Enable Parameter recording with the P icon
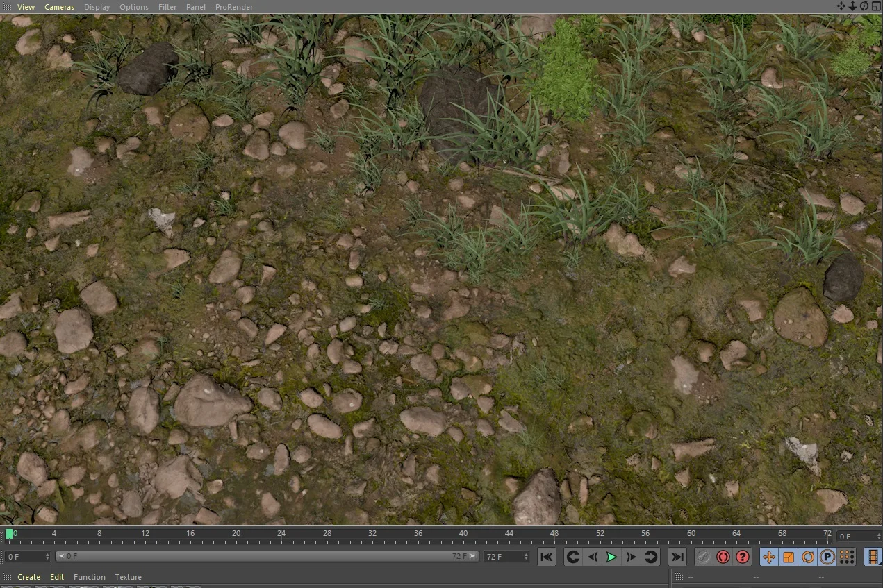883x588 pixels. (827, 556)
